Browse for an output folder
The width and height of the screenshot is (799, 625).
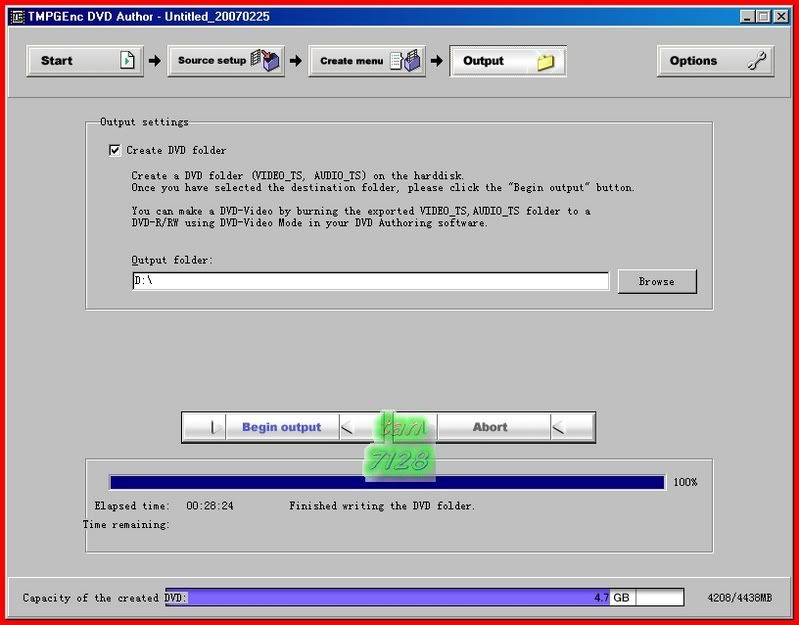point(657,281)
